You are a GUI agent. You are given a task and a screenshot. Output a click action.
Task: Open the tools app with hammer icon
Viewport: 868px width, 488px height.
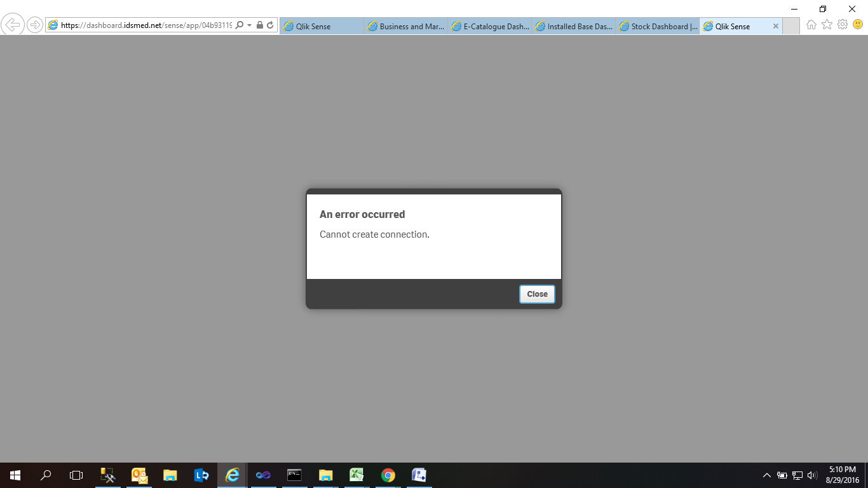click(108, 475)
